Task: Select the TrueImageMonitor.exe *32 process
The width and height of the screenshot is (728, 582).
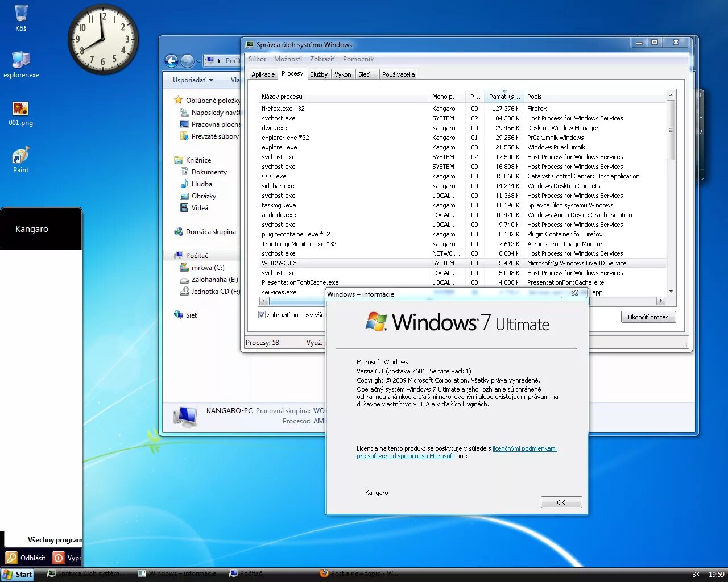Action: 462,244
